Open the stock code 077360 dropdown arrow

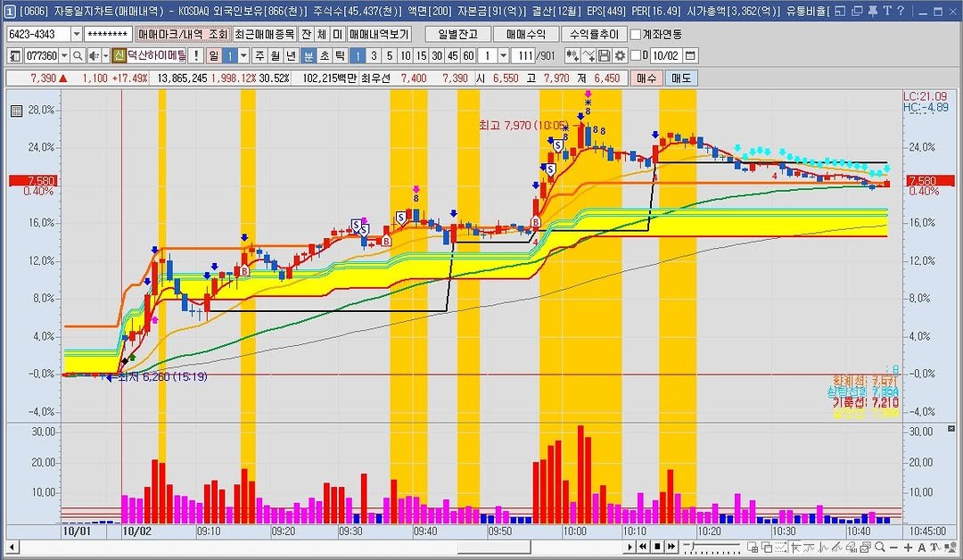click(63, 55)
